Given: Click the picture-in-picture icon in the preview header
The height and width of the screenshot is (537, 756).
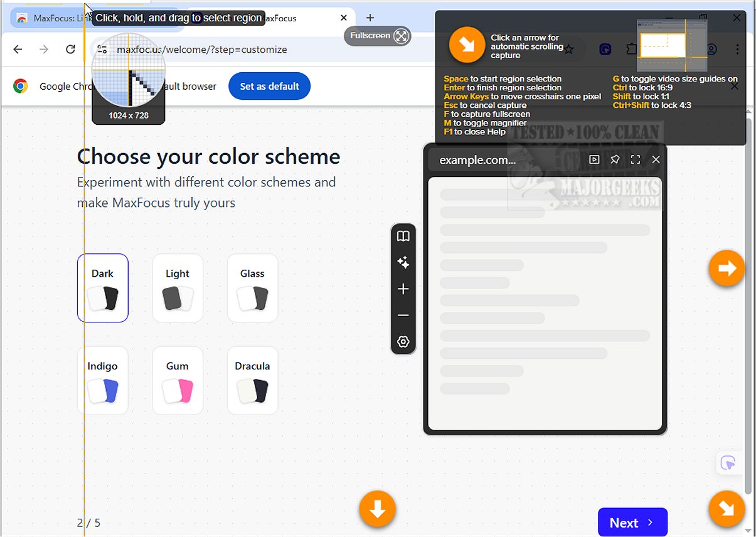Looking at the screenshot, I should (x=594, y=160).
